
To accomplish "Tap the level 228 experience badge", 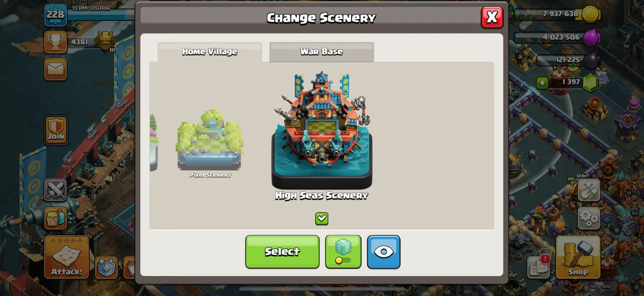I will (x=55, y=15).
